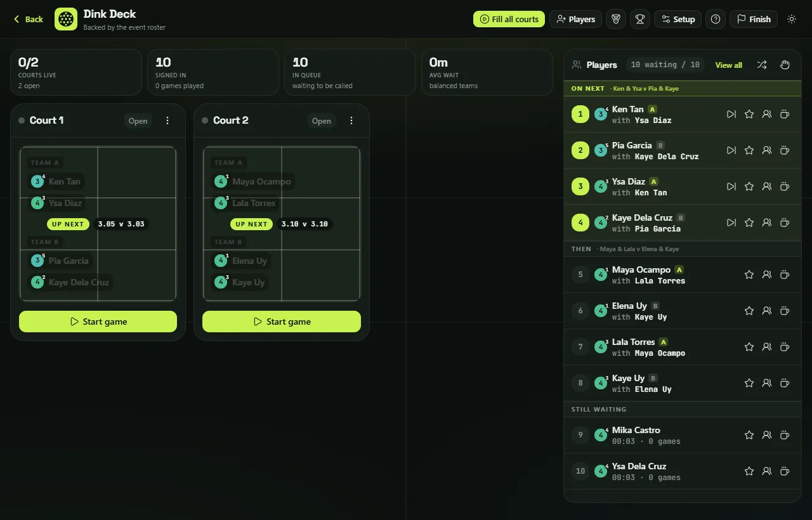Shuffle the player queue with the shuffle icon
The width and height of the screenshot is (812, 520).
coord(762,65)
